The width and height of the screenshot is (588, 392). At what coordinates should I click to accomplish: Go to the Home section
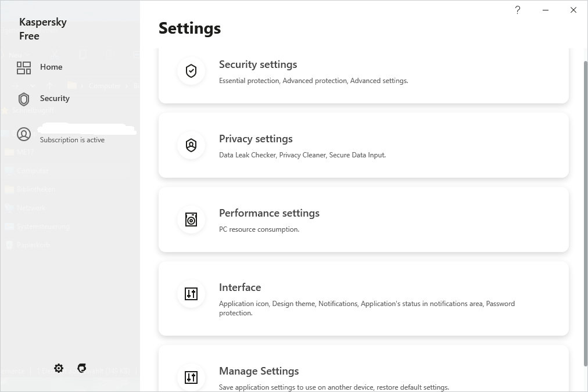click(51, 67)
